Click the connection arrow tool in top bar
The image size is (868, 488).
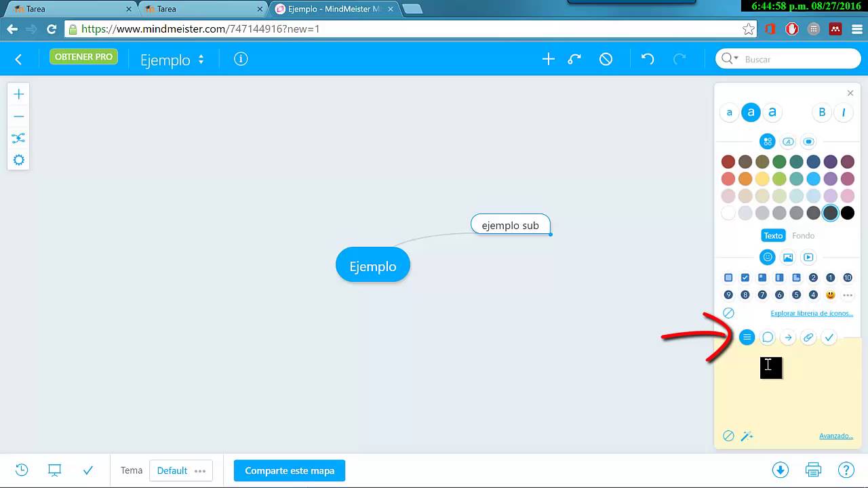(x=574, y=60)
